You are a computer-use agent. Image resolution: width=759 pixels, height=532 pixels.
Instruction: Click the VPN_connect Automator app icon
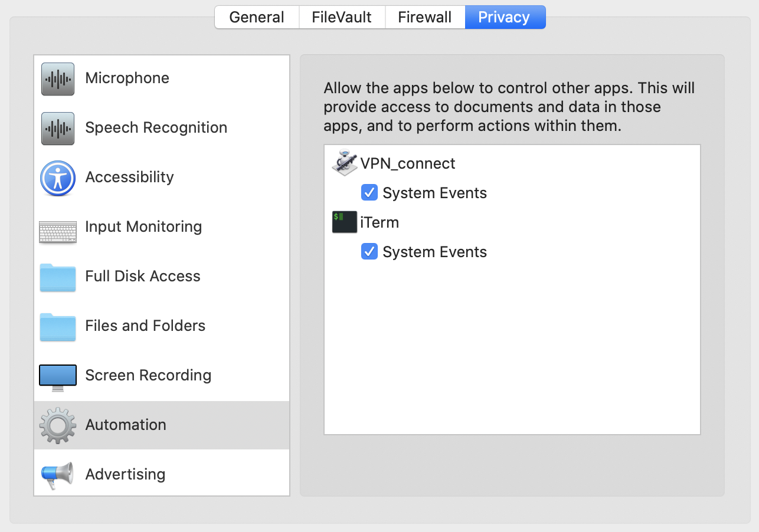click(x=345, y=163)
